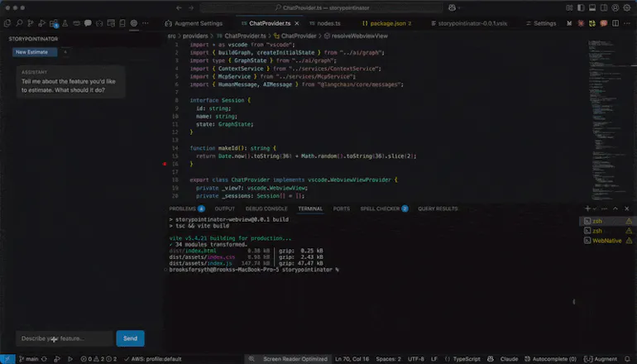Click the New Estimate session tab
This screenshot has width=637, height=364.
click(35, 52)
